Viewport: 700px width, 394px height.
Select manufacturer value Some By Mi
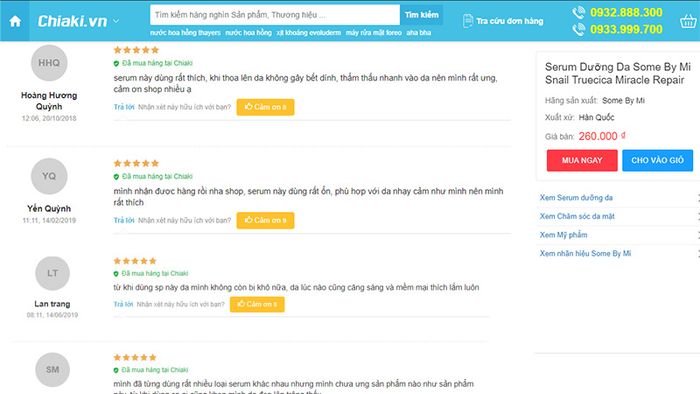623,101
